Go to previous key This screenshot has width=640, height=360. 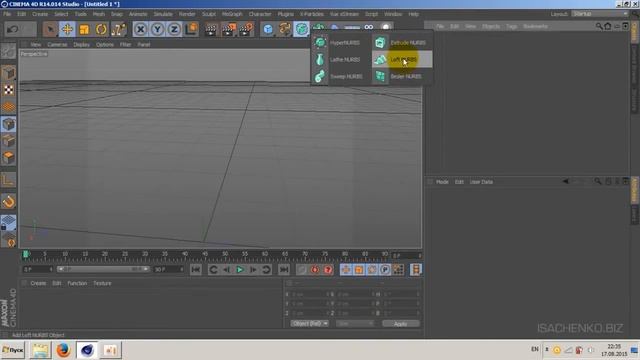point(213,269)
